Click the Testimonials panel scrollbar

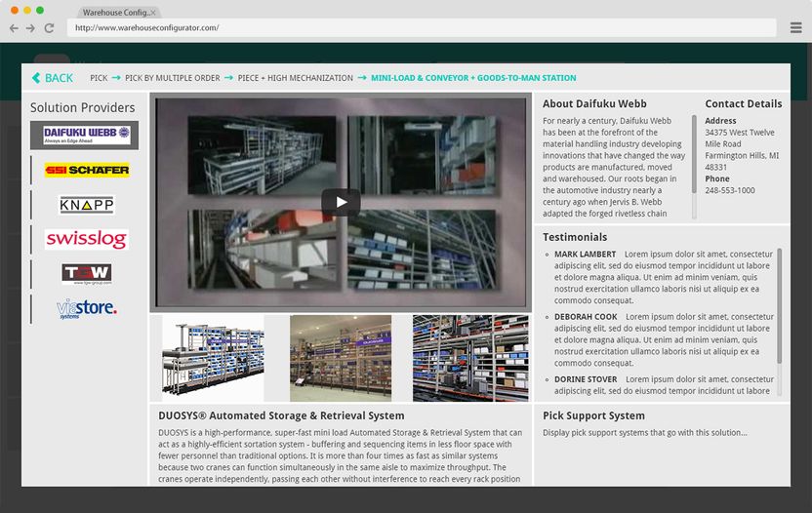(779, 304)
